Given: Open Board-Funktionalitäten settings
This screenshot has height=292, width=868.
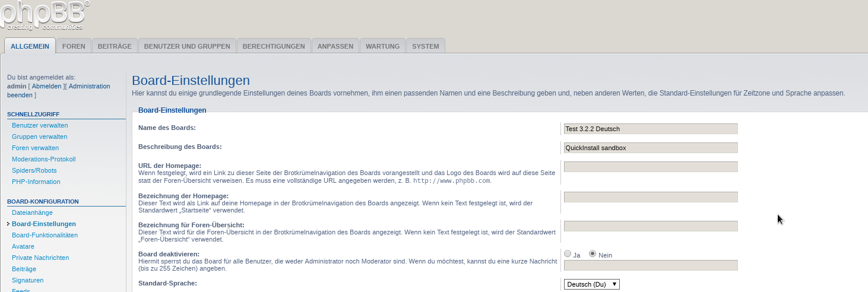Looking at the screenshot, I should coord(45,235).
